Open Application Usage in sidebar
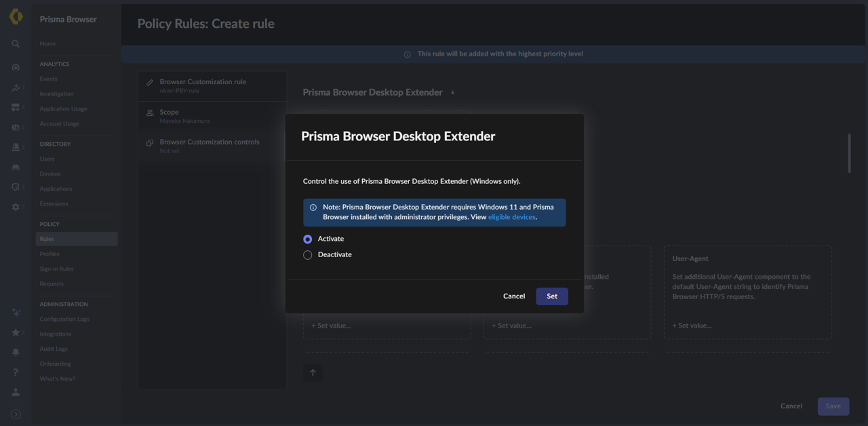 pyautogui.click(x=63, y=109)
